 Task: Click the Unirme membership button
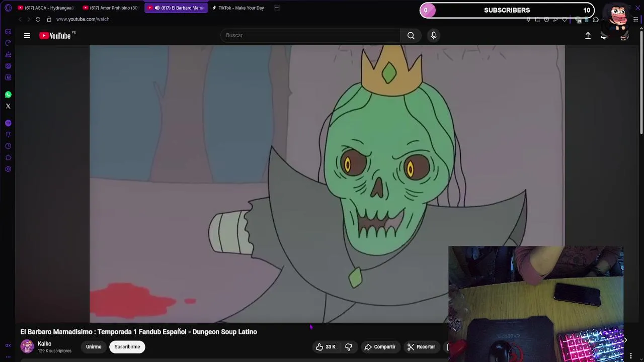(94, 347)
